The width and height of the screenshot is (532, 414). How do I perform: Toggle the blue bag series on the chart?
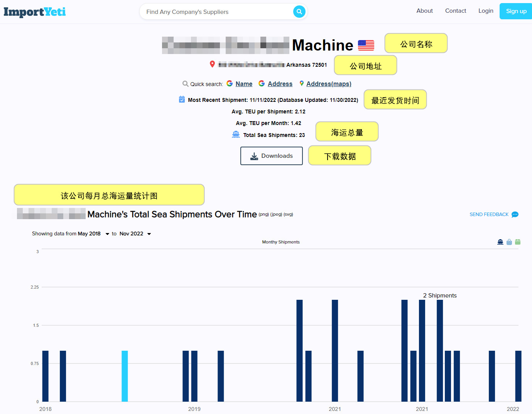click(x=509, y=242)
